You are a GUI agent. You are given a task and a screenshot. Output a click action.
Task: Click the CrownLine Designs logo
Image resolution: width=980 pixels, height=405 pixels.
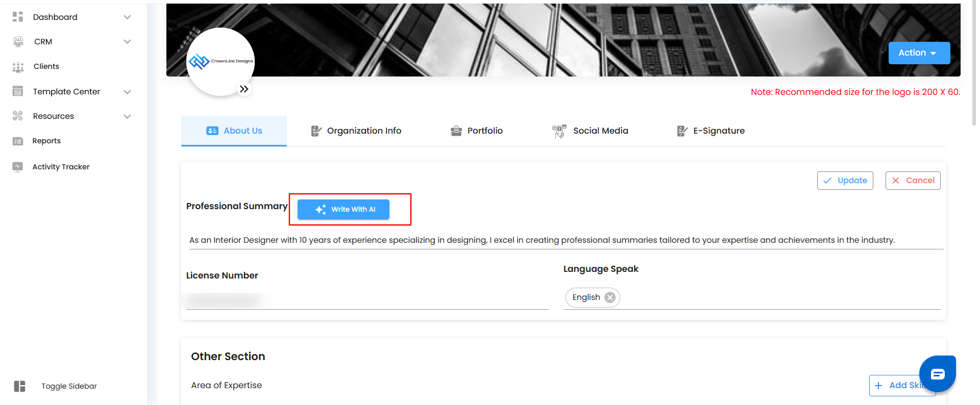tap(220, 61)
